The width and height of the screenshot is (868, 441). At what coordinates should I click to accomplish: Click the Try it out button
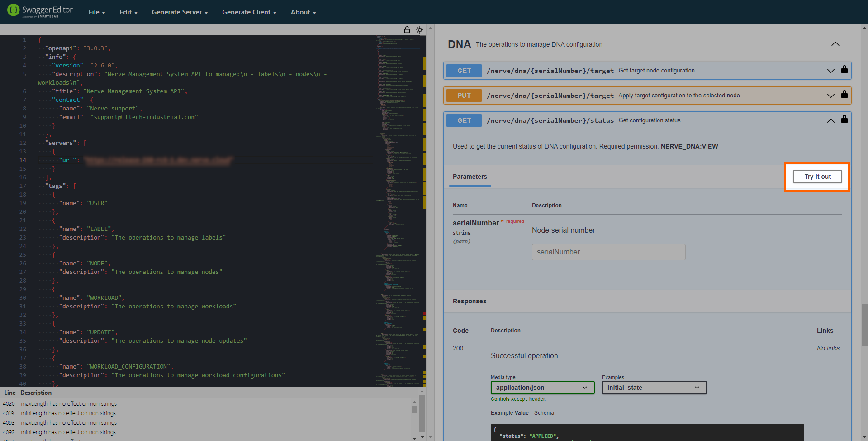[817, 177]
